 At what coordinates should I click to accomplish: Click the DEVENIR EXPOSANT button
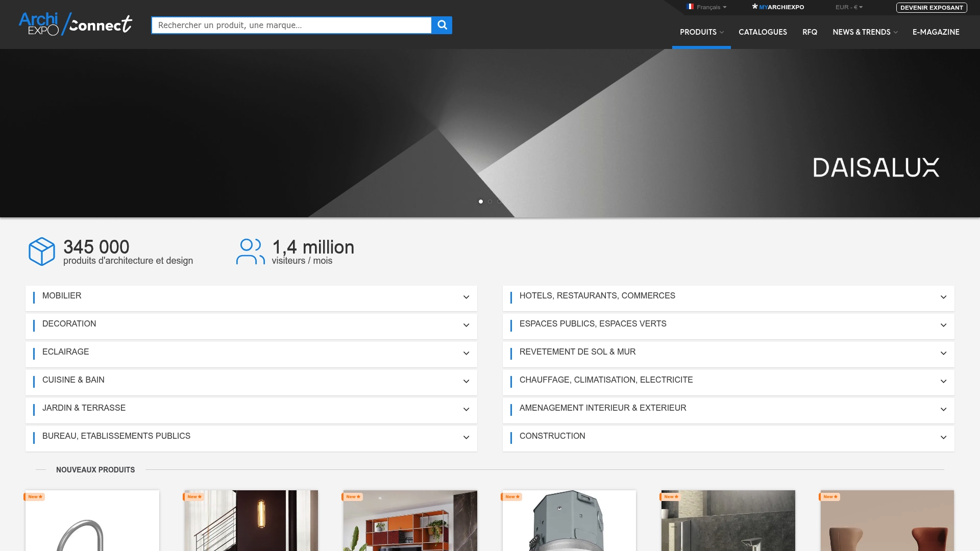932,8
